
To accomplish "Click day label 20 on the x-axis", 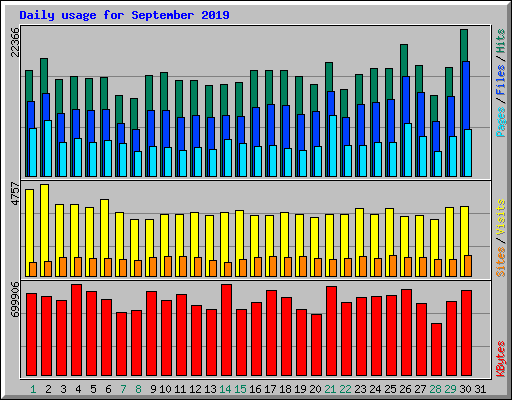I will [315, 389].
